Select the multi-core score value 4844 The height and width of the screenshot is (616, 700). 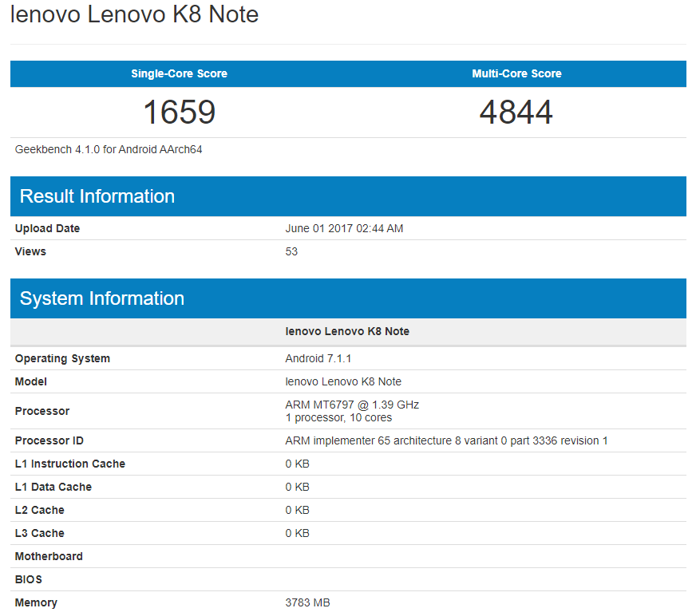click(x=516, y=112)
